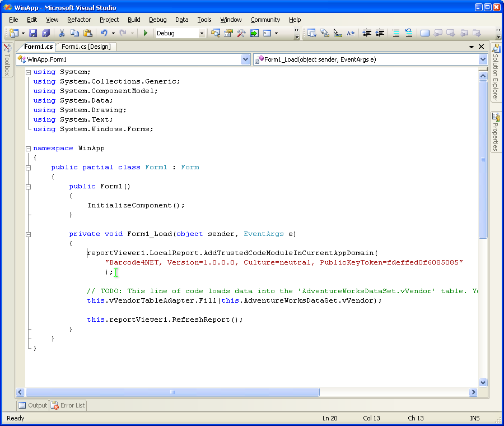
Task: Collapse the using directives block
Action: click(x=28, y=72)
